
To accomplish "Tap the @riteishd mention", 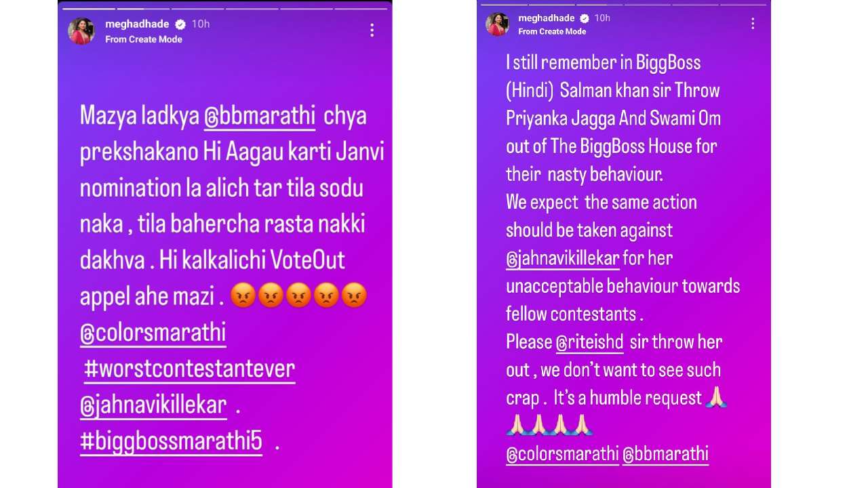I will pos(590,342).
